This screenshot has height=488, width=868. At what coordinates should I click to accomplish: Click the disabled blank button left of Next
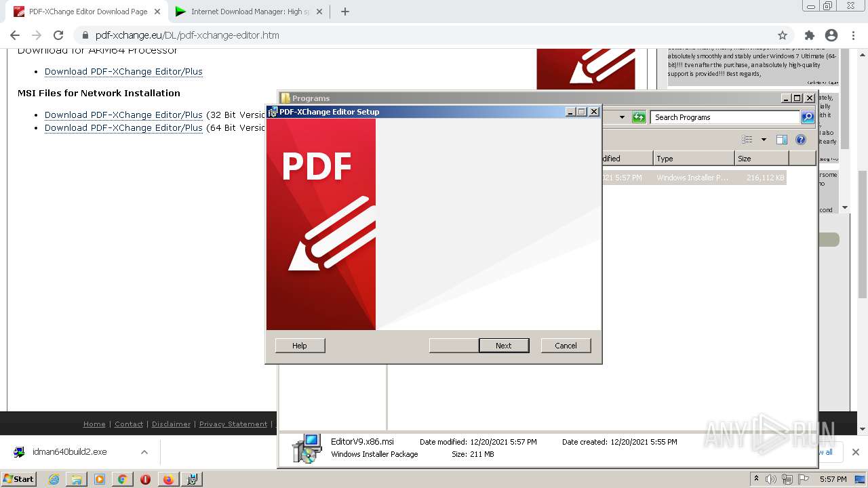click(454, 346)
